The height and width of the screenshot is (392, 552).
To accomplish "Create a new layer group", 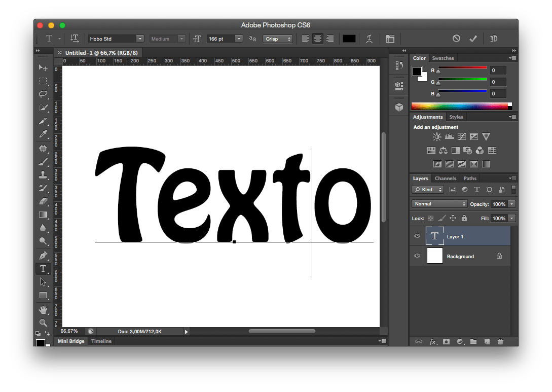I will coord(473,341).
